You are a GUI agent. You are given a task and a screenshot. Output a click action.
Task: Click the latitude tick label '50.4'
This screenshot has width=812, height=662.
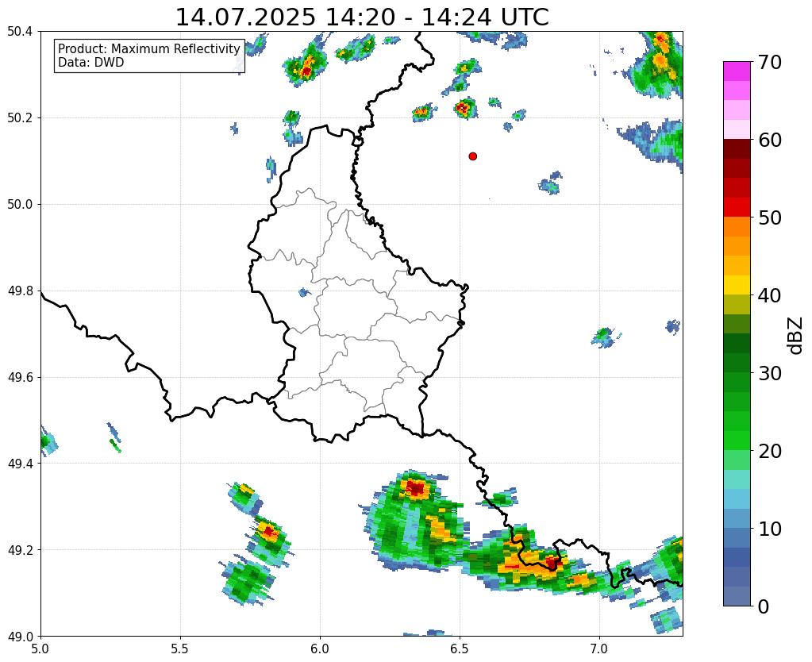[20, 32]
